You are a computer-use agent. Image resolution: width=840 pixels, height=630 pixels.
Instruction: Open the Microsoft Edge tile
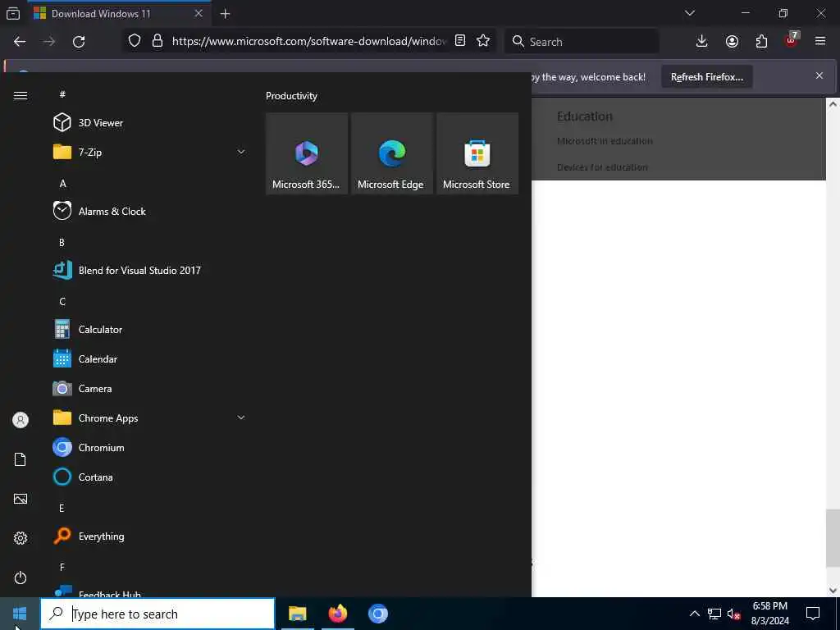click(x=391, y=153)
